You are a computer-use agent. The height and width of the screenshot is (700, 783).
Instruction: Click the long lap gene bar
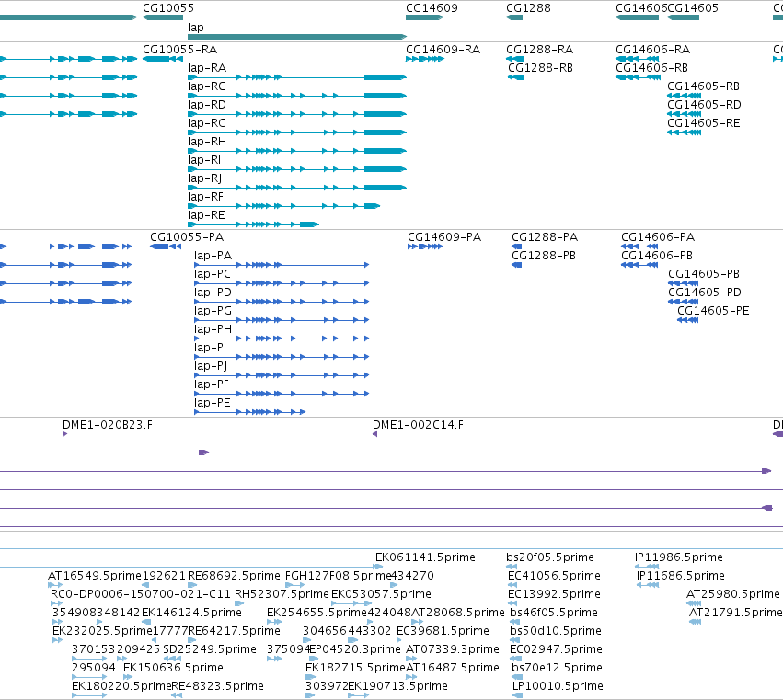297,37
